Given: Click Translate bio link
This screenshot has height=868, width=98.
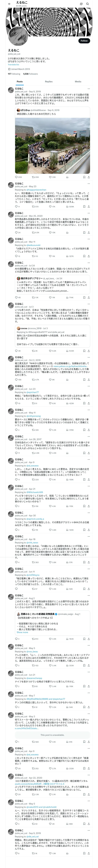Looking at the screenshot, I should [14, 65].
